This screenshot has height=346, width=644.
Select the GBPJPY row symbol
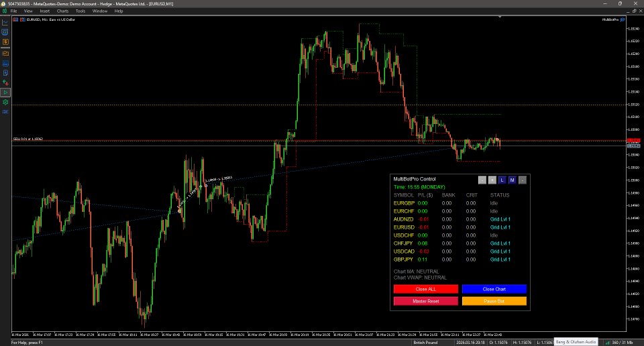click(x=403, y=259)
